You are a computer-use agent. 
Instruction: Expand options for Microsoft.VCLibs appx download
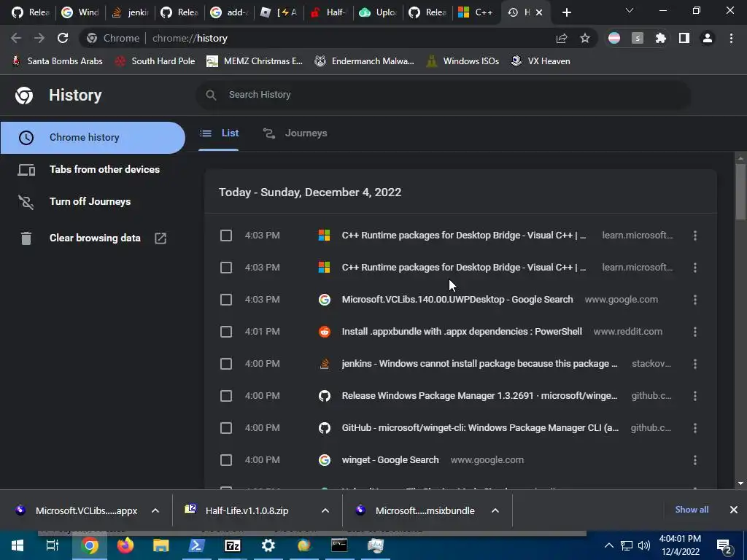tap(155, 510)
